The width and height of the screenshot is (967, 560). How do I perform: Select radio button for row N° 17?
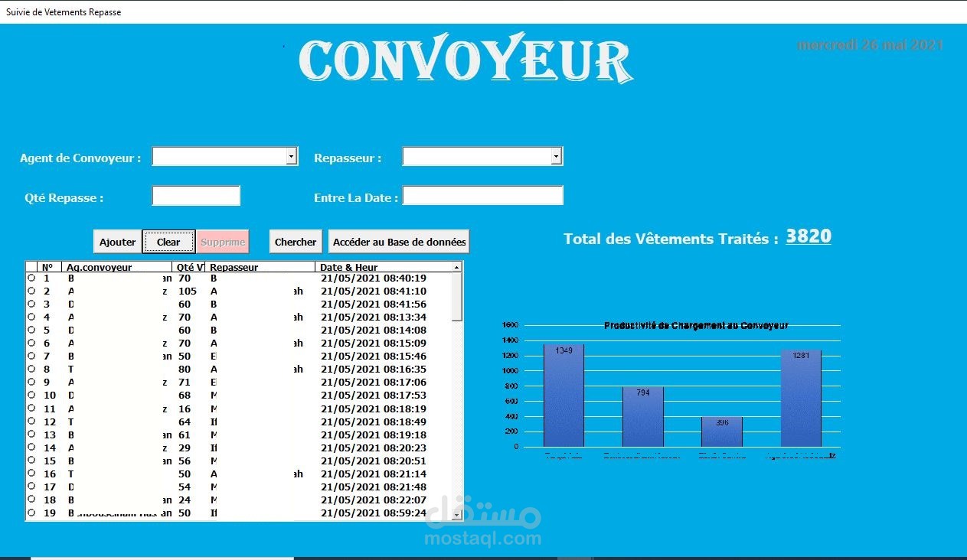(x=31, y=487)
